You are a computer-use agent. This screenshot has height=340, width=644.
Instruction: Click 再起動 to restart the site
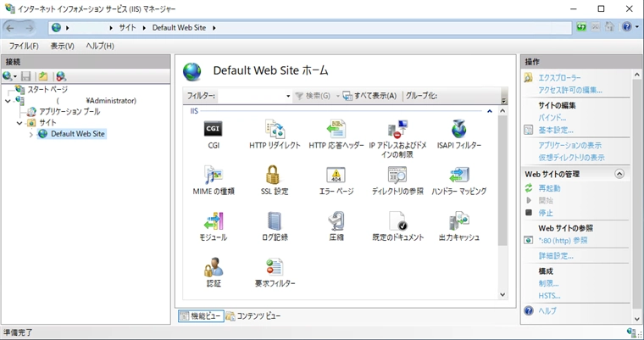(549, 188)
